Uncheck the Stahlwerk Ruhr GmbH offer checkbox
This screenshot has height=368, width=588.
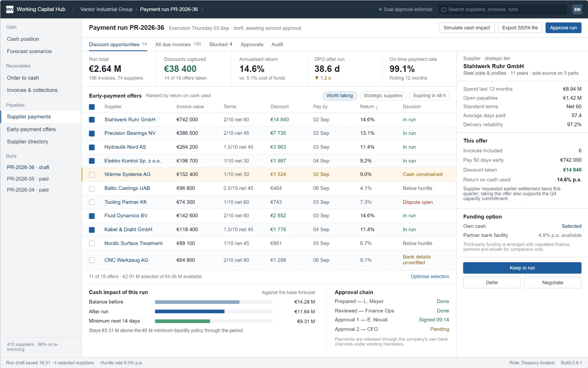[92, 120]
